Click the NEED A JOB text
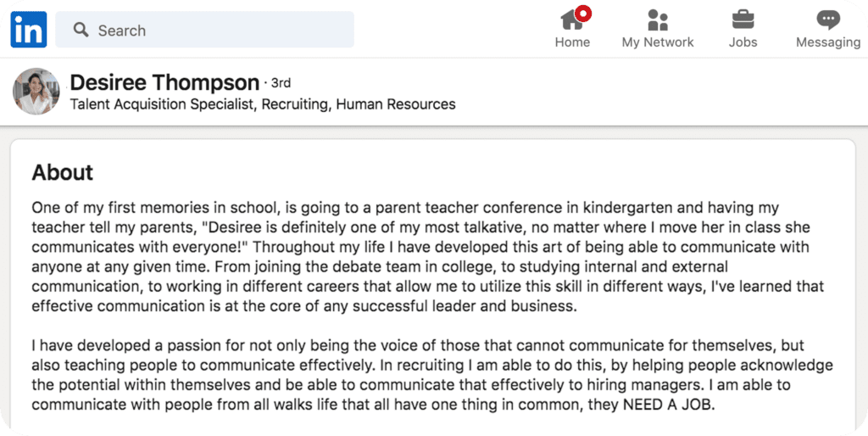 [x=667, y=405]
